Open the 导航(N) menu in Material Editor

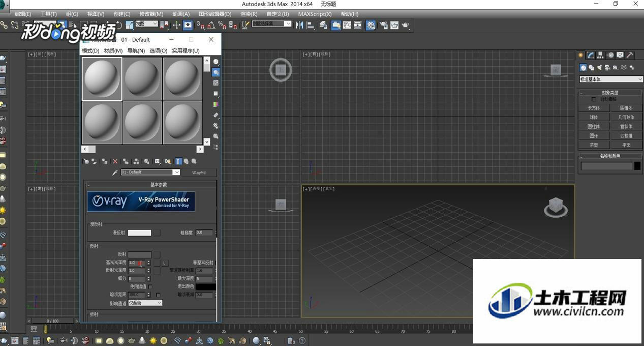click(136, 50)
